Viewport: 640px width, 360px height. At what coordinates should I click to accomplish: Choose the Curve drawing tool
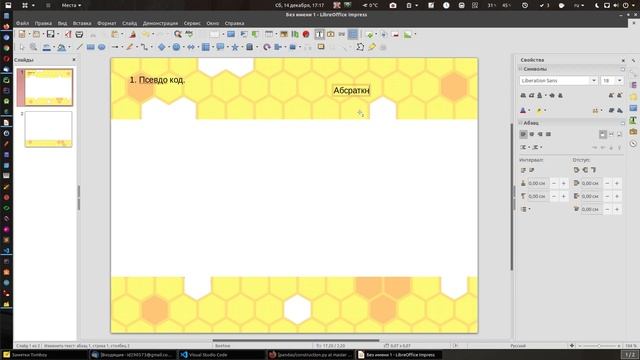coord(129,47)
